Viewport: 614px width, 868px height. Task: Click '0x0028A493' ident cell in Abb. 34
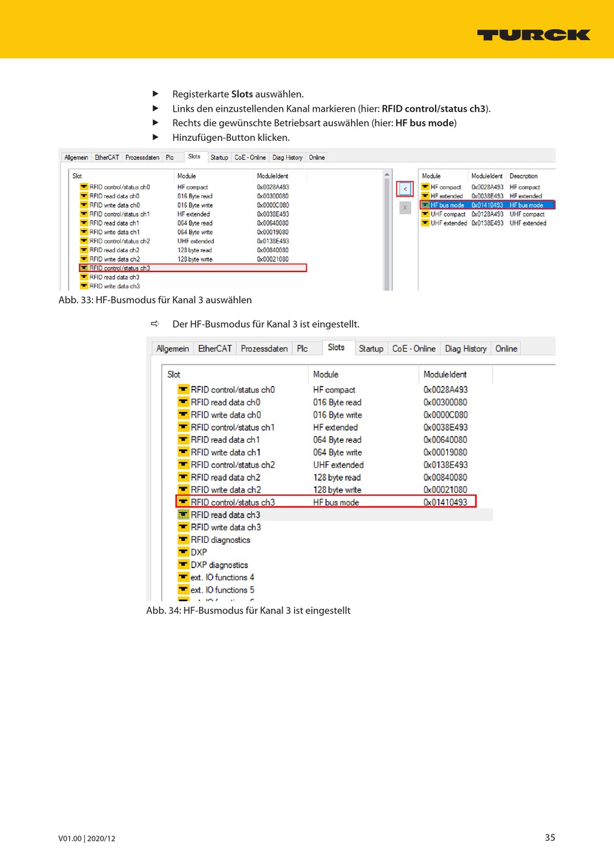pyautogui.click(x=446, y=390)
